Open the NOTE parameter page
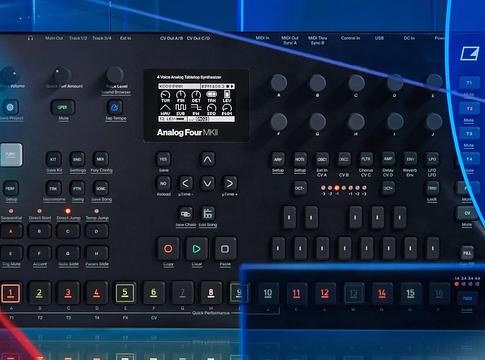This screenshot has height=360, width=485. [x=300, y=159]
